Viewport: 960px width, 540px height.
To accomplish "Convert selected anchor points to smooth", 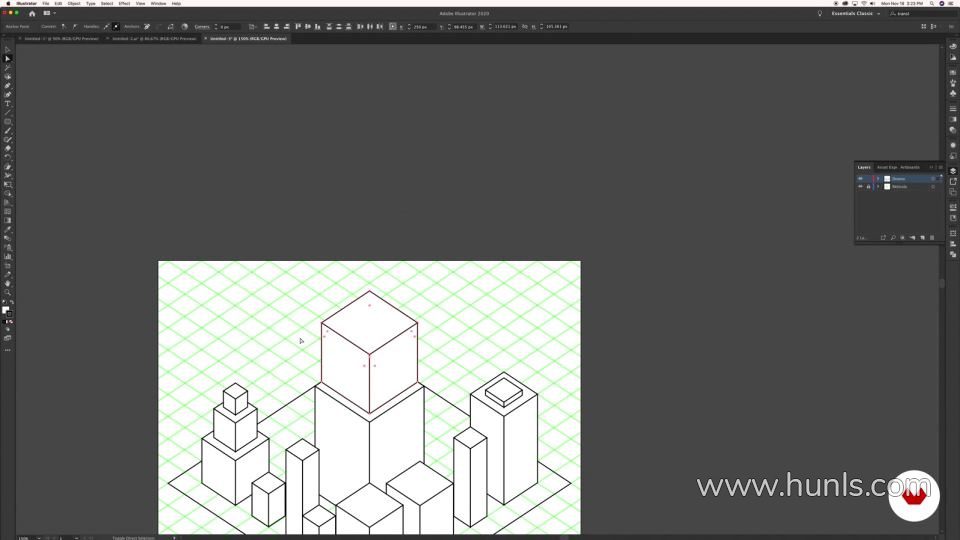I will [75, 27].
